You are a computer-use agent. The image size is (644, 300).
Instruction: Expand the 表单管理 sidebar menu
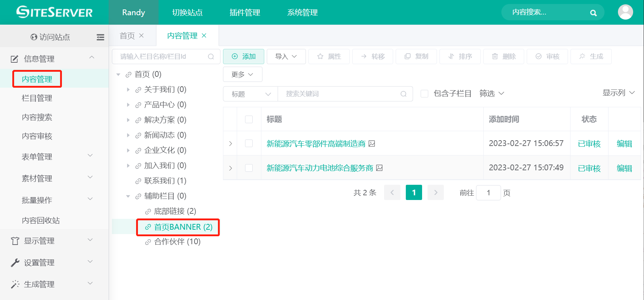(x=54, y=157)
